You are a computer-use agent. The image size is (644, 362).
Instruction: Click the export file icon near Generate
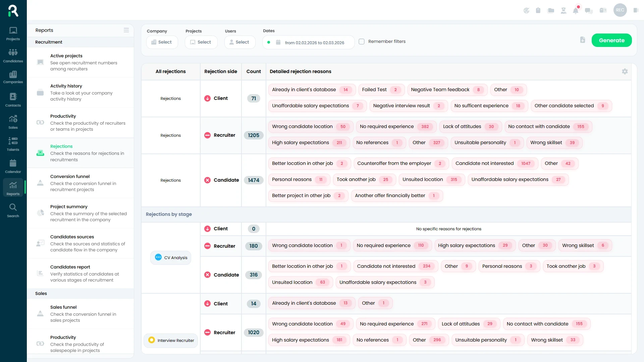pos(583,40)
